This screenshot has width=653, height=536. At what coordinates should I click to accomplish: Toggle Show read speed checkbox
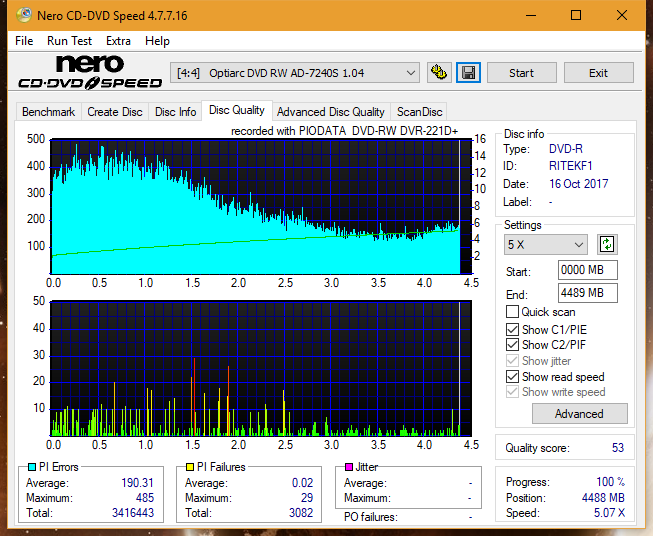(512, 376)
